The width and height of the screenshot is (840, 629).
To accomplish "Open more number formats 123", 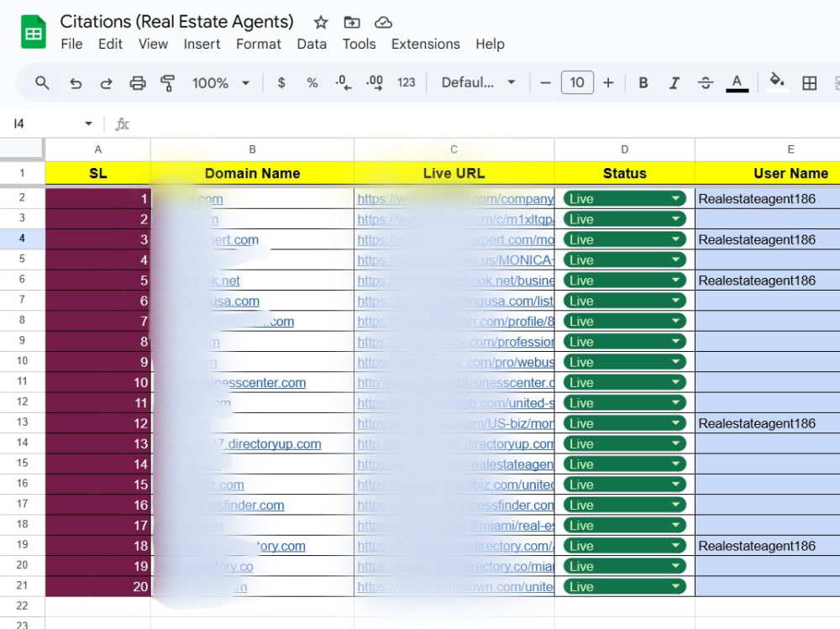I will (x=406, y=82).
